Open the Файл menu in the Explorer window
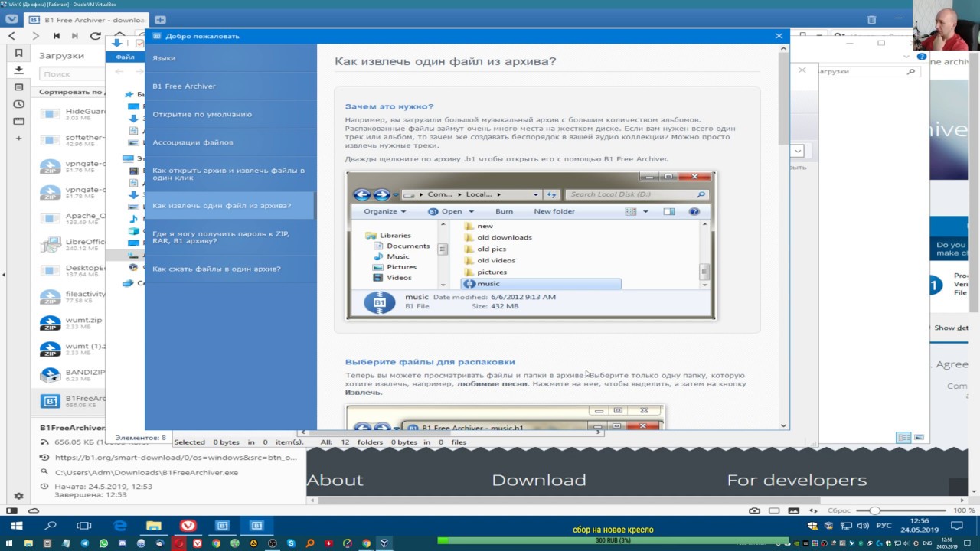980x551 pixels. coord(125,57)
